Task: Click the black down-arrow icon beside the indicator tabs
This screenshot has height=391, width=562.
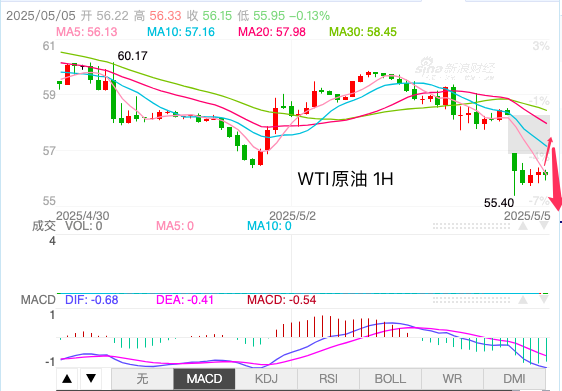Action: pyautogui.click(x=91, y=378)
